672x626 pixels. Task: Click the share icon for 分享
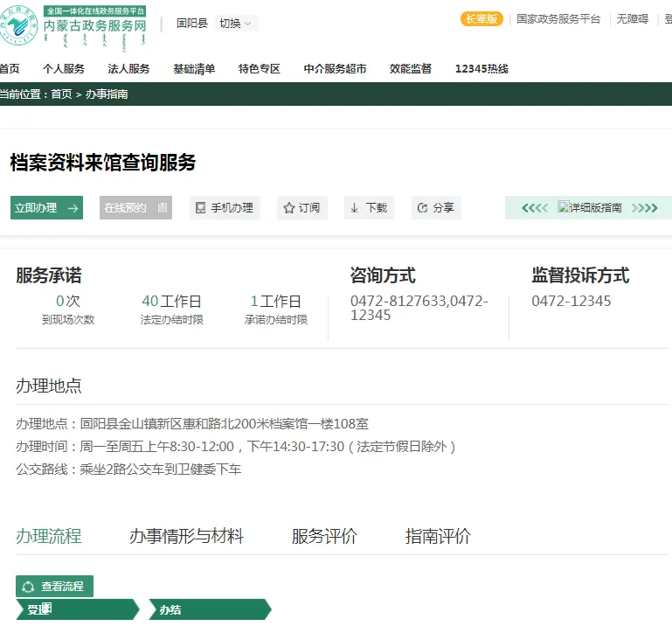tap(422, 208)
